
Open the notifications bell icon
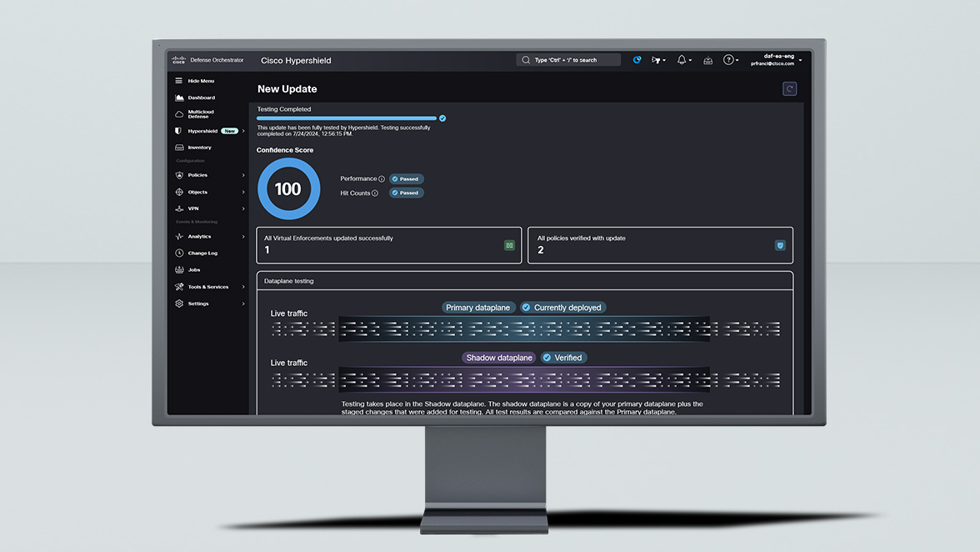(682, 60)
